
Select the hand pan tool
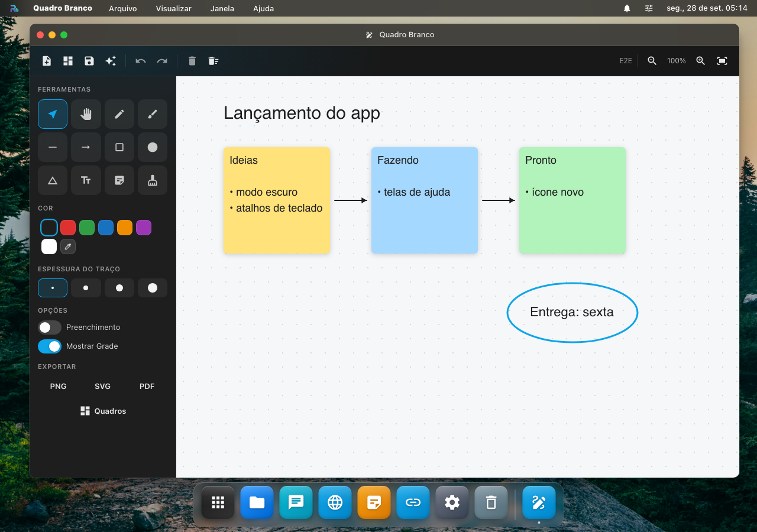click(x=86, y=114)
